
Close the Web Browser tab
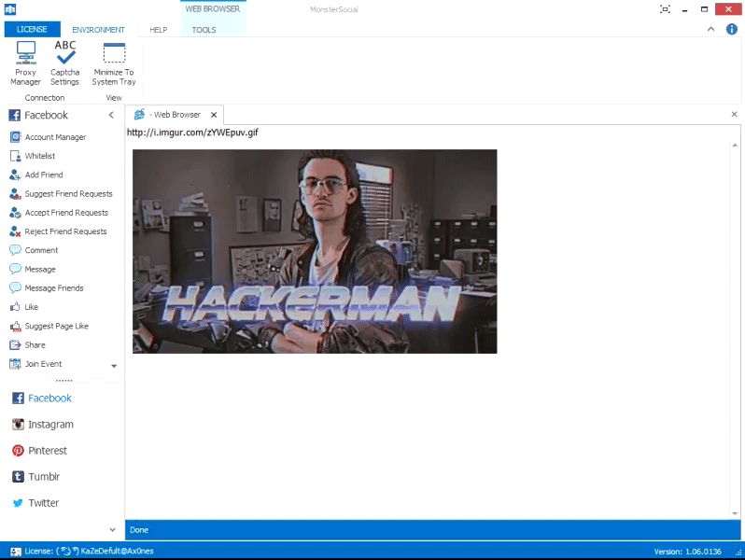click(x=214, y=115)
